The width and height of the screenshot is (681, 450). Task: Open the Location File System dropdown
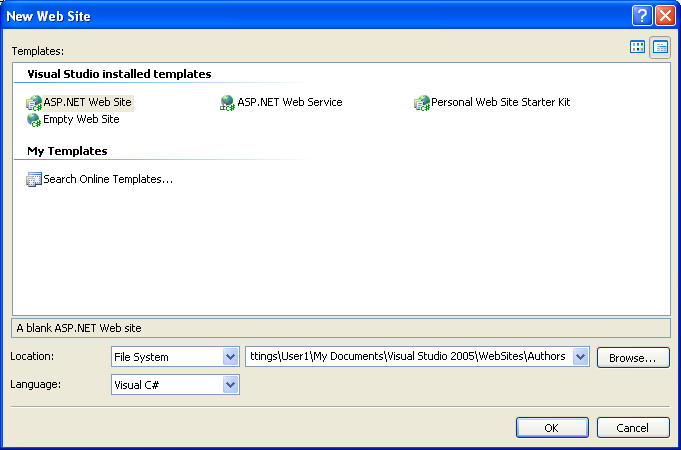[x=230, y=357]
